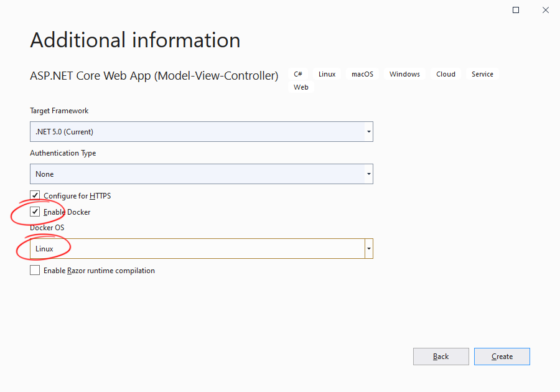Viewport: 560px width, 392px height.
Task: Open the Target Framework dropdown
Action: point(202,132)
